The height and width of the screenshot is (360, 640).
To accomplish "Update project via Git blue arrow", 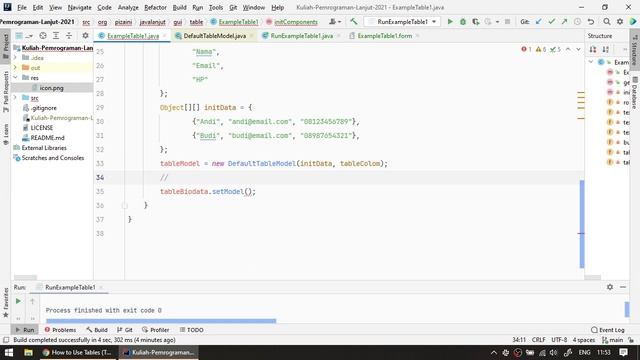I will [539, 22].
